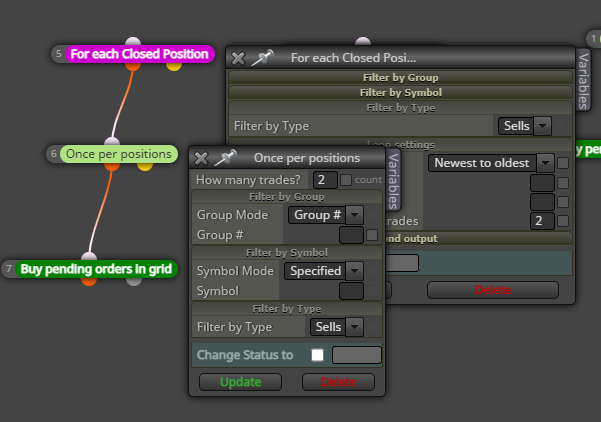Screen dimensions: 601x422
Task: Edit the Group # input field
Action: click(x=351, y=235)
